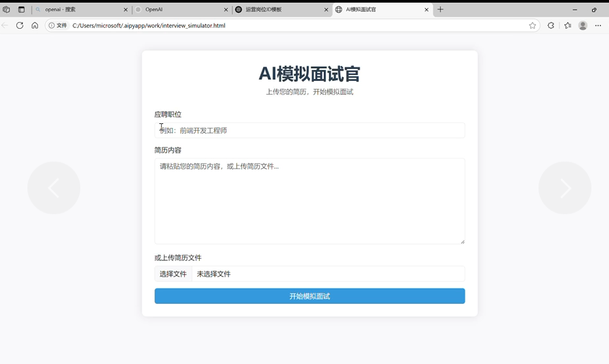The width and height of the screenshot is (609, 364).
Task: Click the 选择文件 button
Action: [173, 274]
